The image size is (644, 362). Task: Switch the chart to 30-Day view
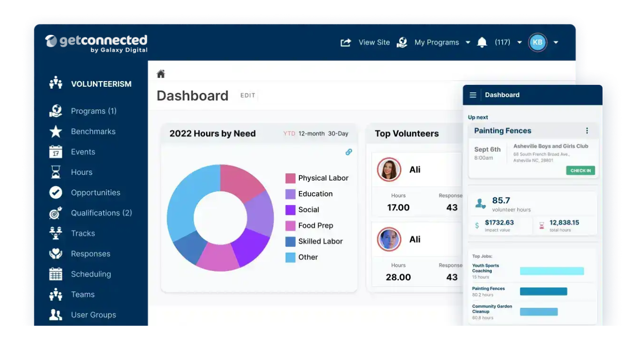338,133
